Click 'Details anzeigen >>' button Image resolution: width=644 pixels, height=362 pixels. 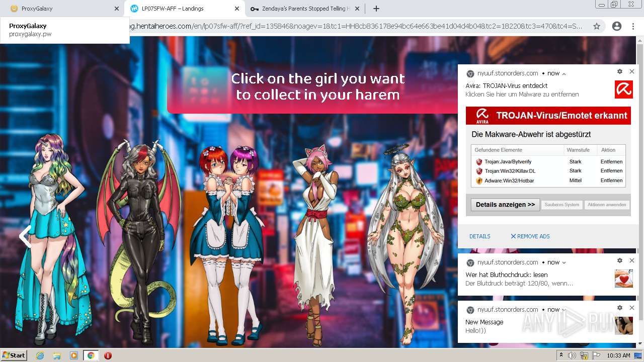(x=505, y=205)
